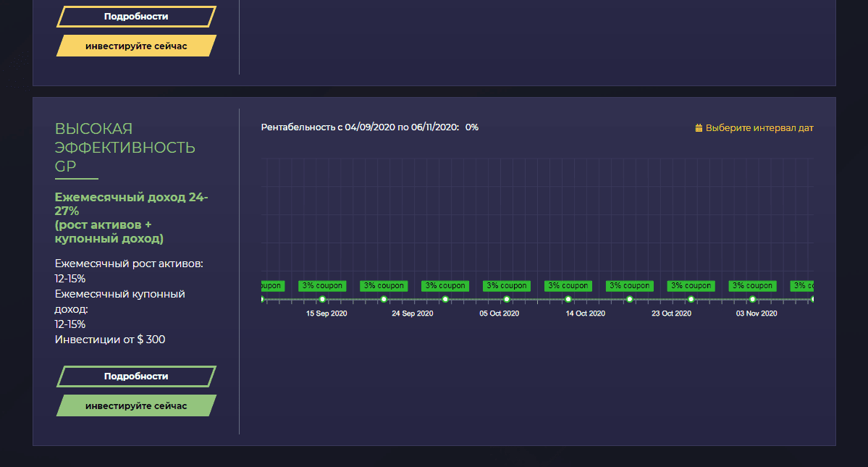The image size is (868, 467).
Task: Open the 'Выберите интервал дат' date picker link
Action: 759,128
